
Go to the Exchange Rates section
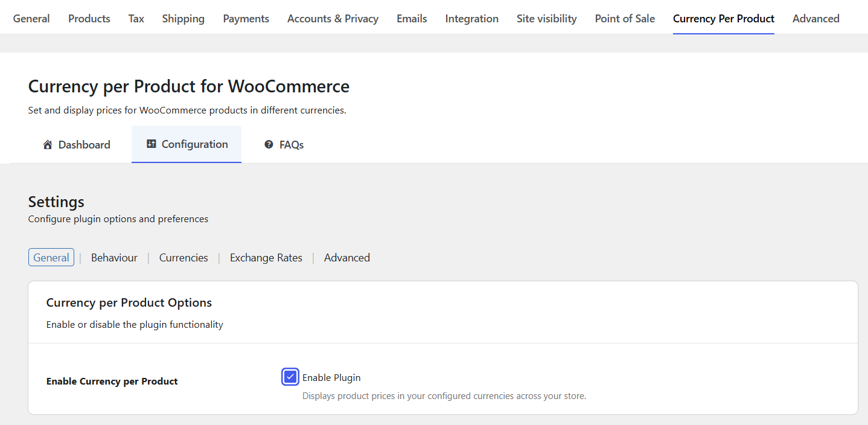point(266,258)
